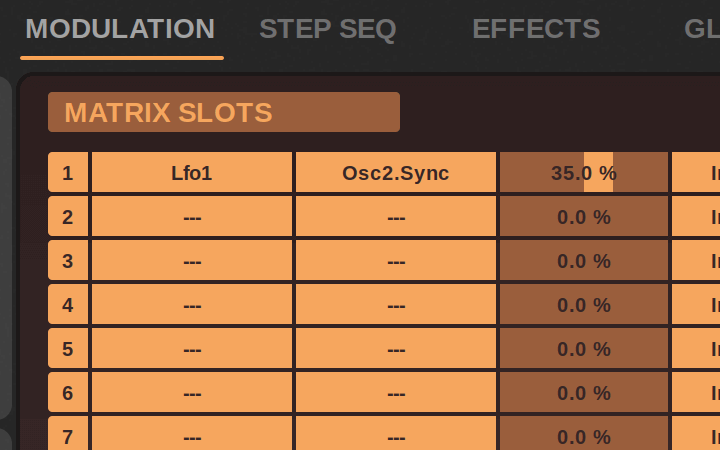Screen dimensions: 720x450
Task: Choose a destination for matrix slot 2
Action: [x=396, y=217]
